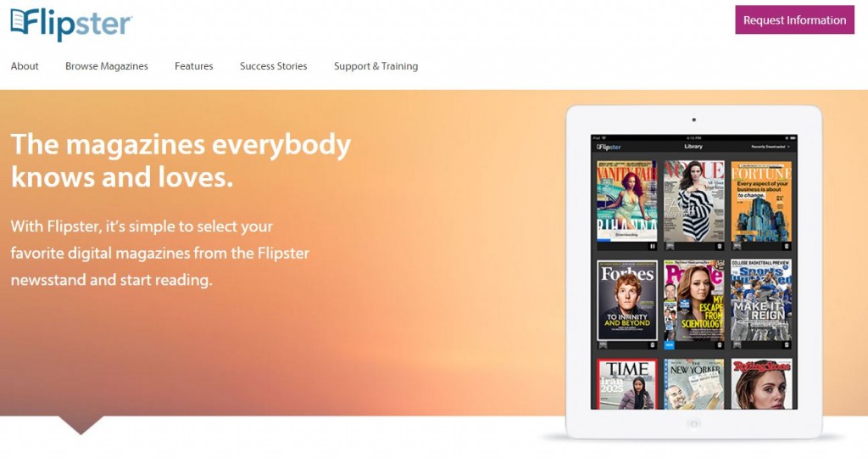868x458 pixels.
Task: Select the Rolling Stone cover
Action: coord(761,384)
